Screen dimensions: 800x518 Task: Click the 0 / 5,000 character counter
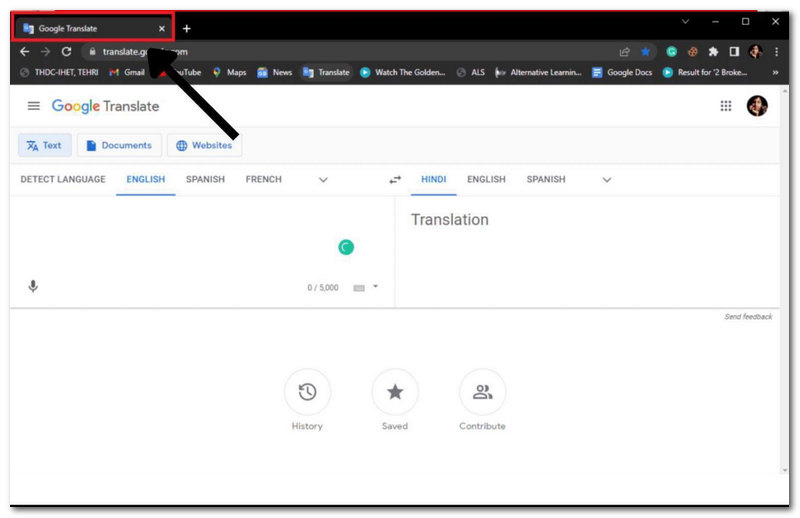click(x=323, y=288)
